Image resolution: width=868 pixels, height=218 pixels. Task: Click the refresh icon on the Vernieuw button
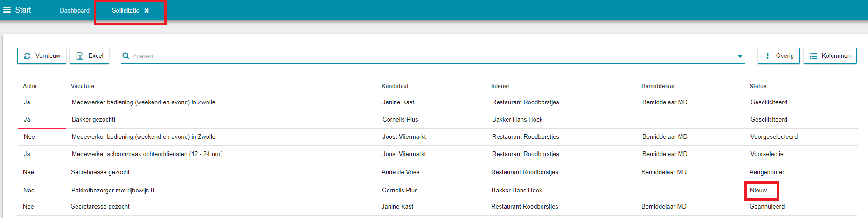click(x=27, y=56)
